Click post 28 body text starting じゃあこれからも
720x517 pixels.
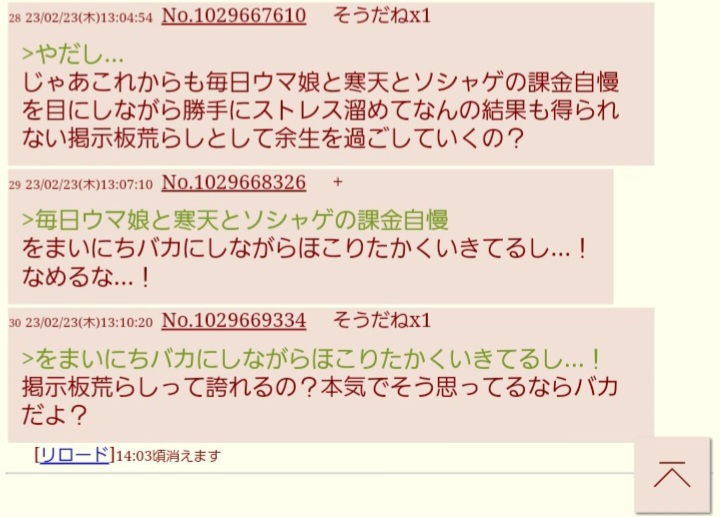pyautogui.click(x=321, y=110)
